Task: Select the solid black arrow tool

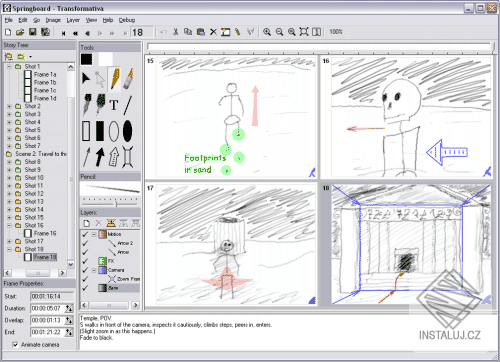Action: pyautogui.click(x=100, y=157)
